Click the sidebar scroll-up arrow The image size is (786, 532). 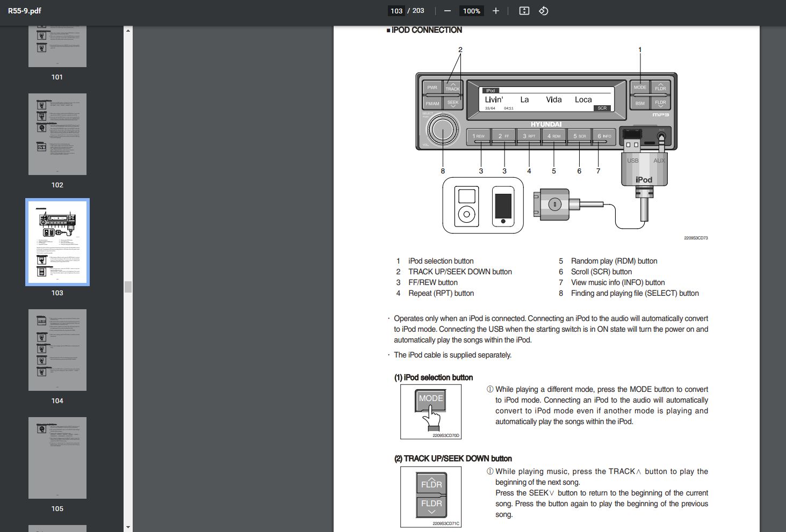[127, 30]
